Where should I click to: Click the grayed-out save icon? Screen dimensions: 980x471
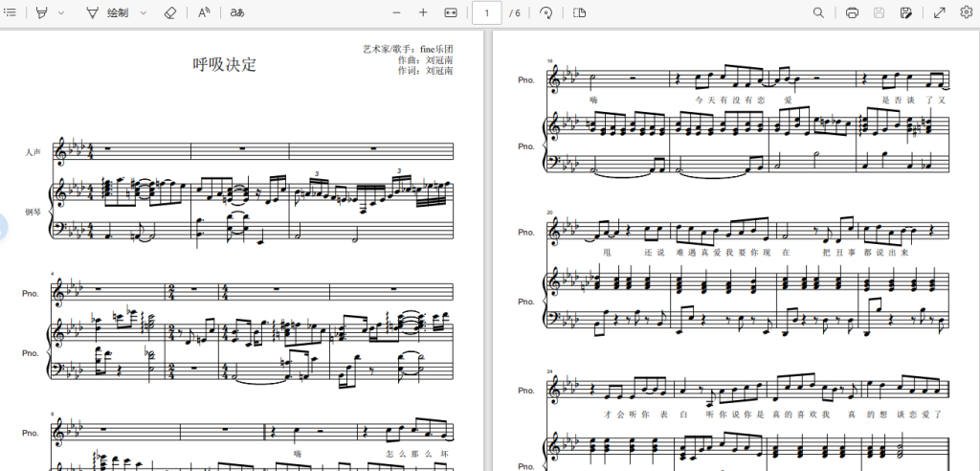tap(879, 12)
